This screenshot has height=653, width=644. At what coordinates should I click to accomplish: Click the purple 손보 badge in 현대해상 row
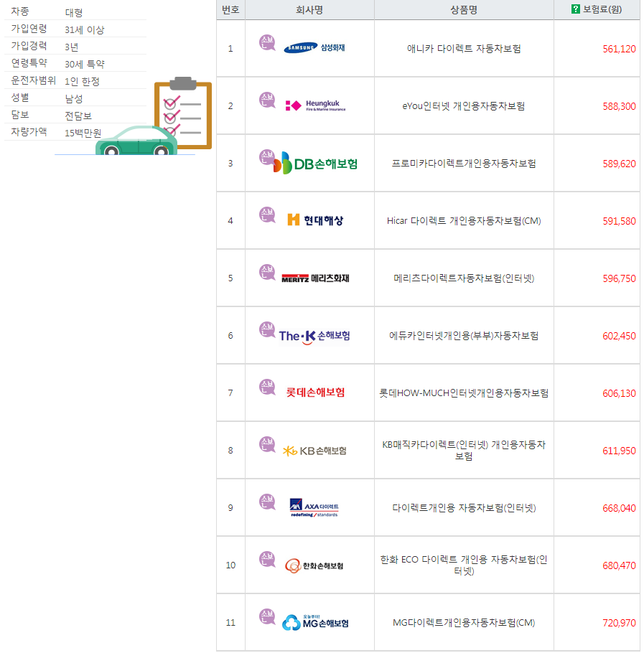click(267, 215)
